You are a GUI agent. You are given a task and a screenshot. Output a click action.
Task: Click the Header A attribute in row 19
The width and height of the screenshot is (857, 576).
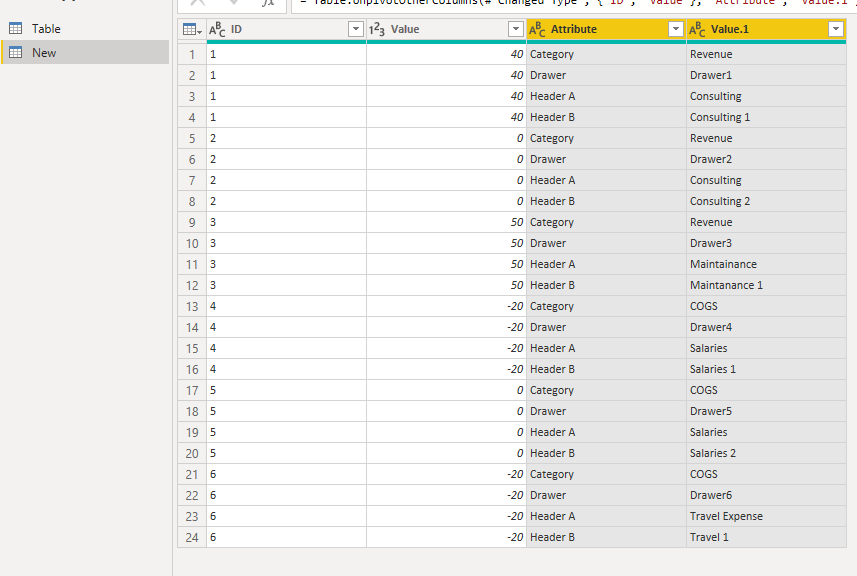click(606, 432)
